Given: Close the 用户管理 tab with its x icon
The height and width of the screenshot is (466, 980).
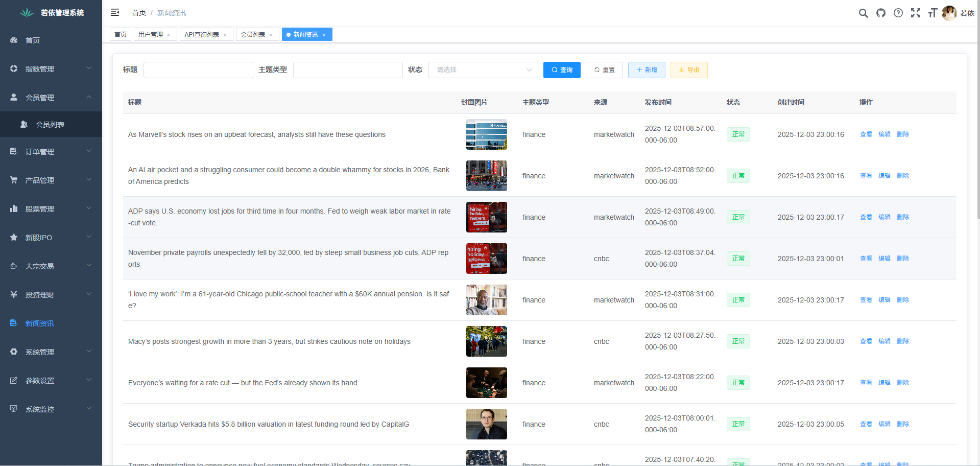Looking at the screenshot, I should [x=169, y=35].
